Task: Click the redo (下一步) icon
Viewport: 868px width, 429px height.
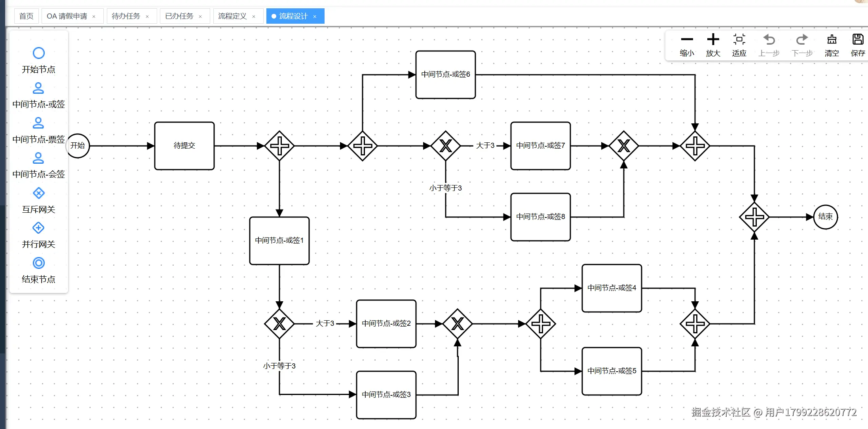Action: point(802,40)
